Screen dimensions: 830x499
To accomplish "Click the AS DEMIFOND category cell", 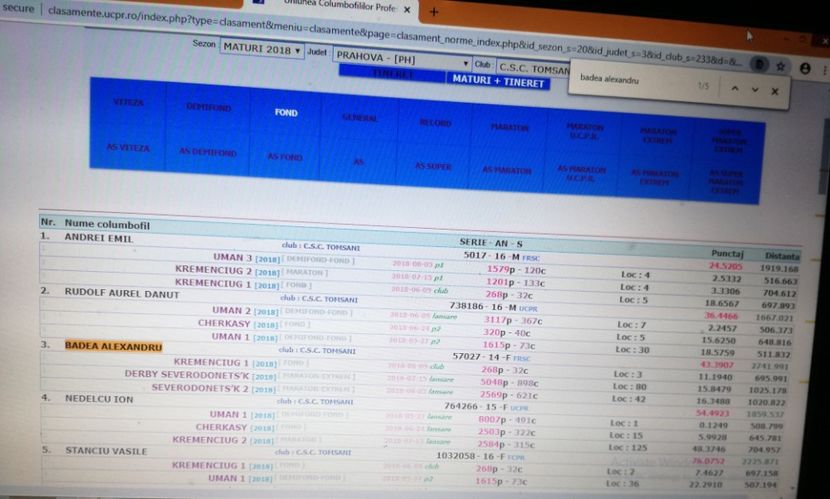I will [x=208, y=152].
